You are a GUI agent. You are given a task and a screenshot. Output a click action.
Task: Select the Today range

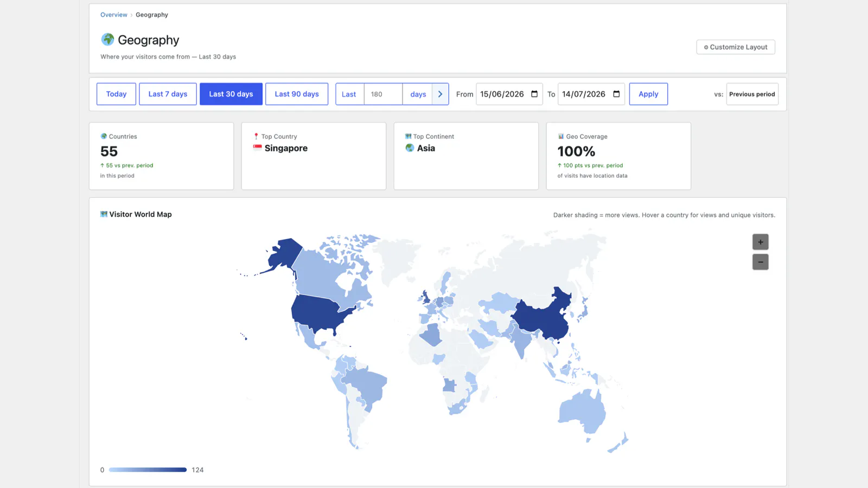(x=116, y=94)
